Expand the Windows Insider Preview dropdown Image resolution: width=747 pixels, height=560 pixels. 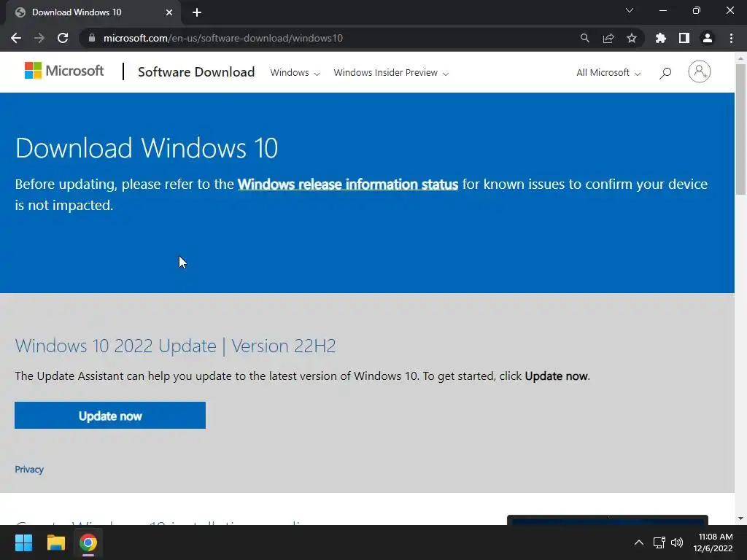[x=391, y=73]
